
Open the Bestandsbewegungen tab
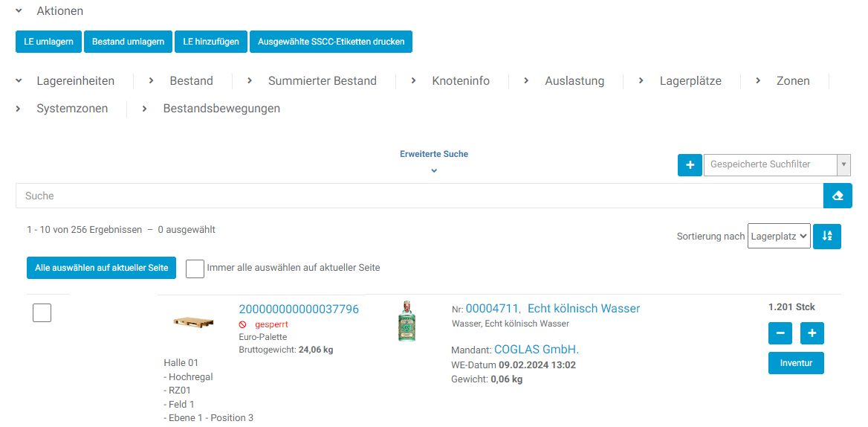[x=221, y=109]
